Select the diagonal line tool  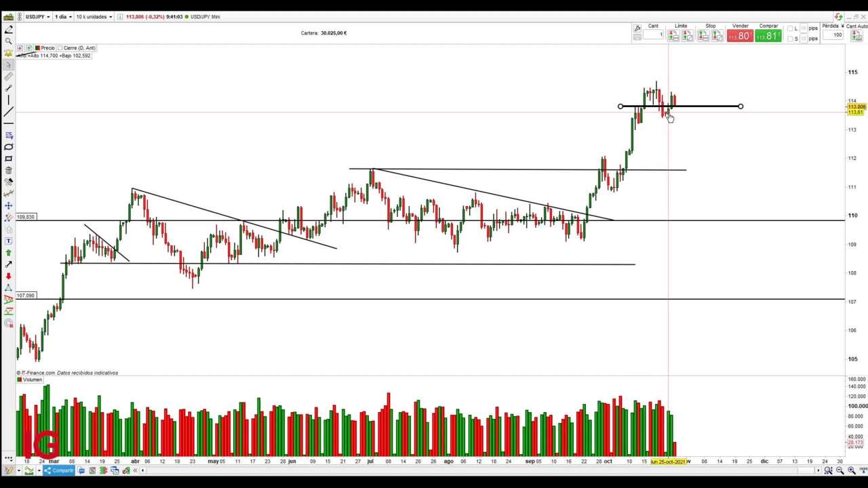(9, 111)
